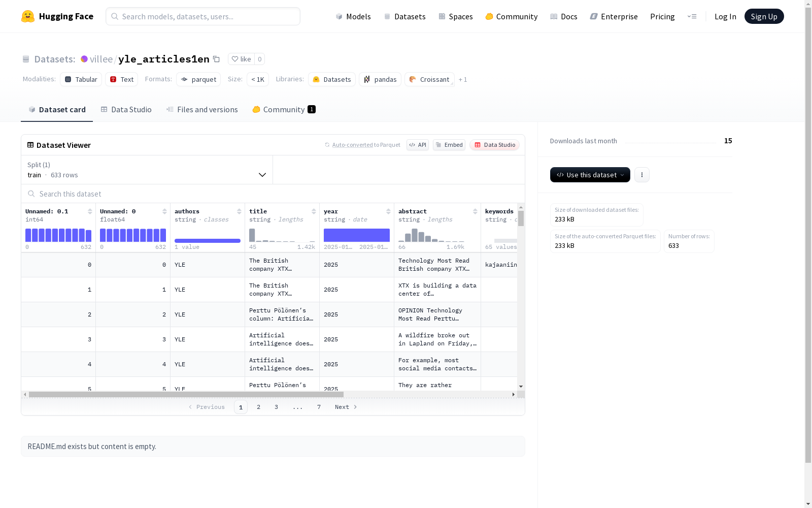Click the heart like button
This screenshot has width=812, height=508.
pos(241,59)
